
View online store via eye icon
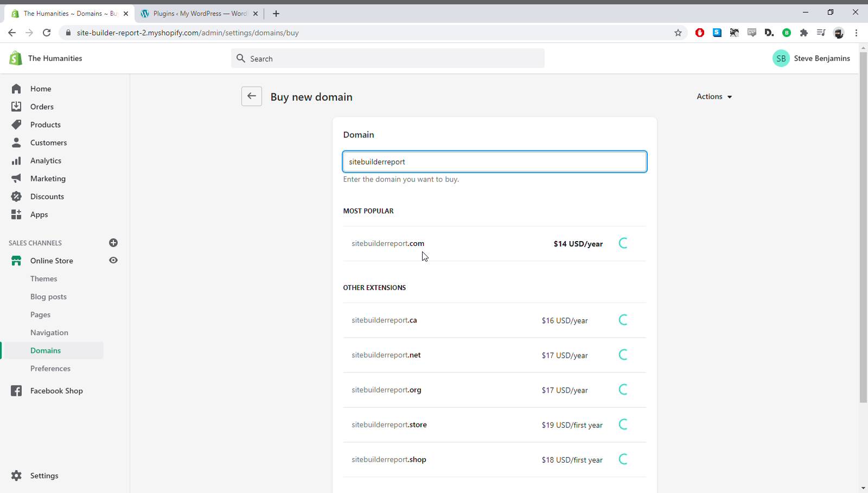[113, 261]
